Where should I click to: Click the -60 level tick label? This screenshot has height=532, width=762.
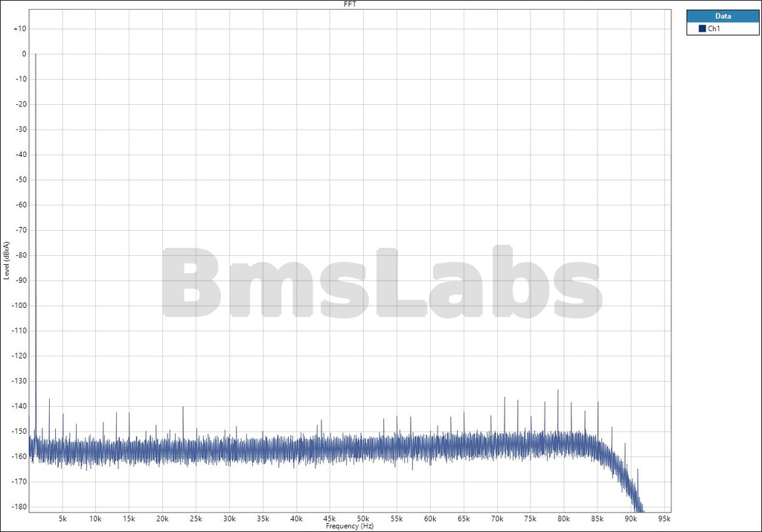point(21,205)
